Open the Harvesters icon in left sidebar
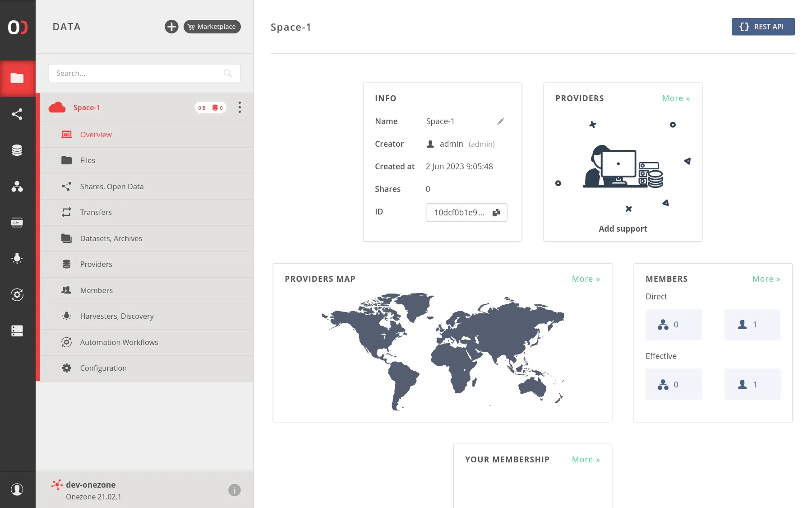The width and height of the screenshot is (812, 508). pyautogui.click(x=17, y=259)
